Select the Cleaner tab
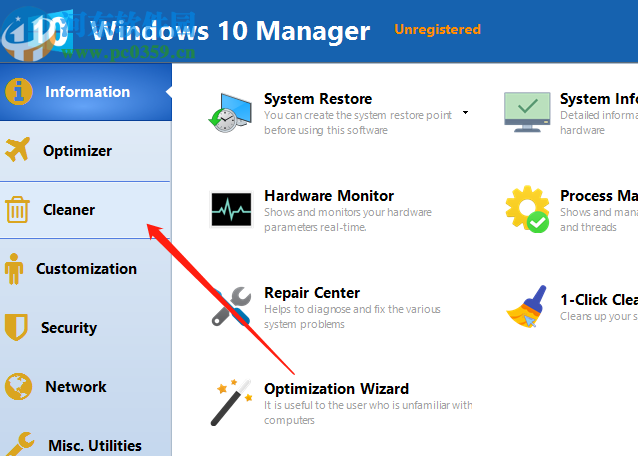Image resolution: width=638 pixels, height=456 pixels. (x=85, y=210)
